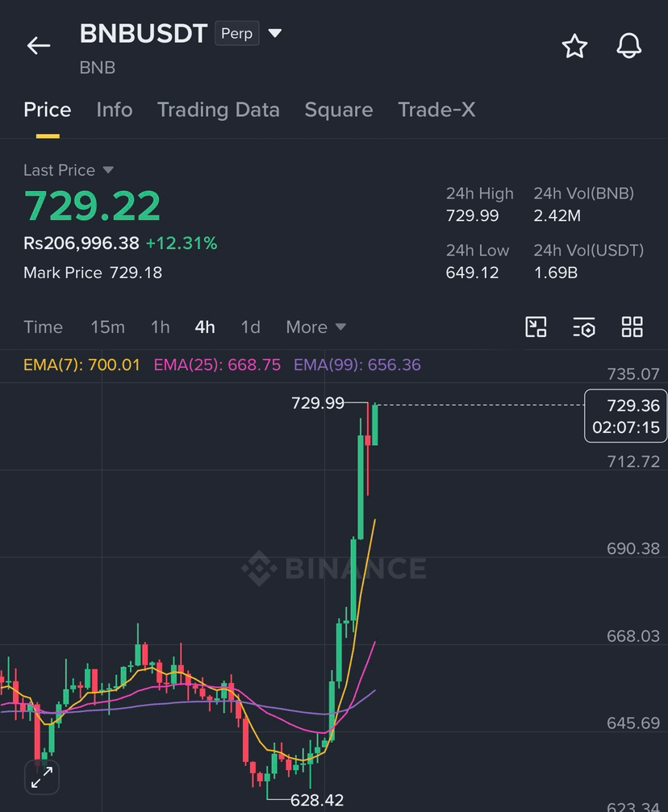The width and height of the screenshot is (668, 812).
Task: Tap the 690.38 price axis label
Action: (x=633, y=548)
